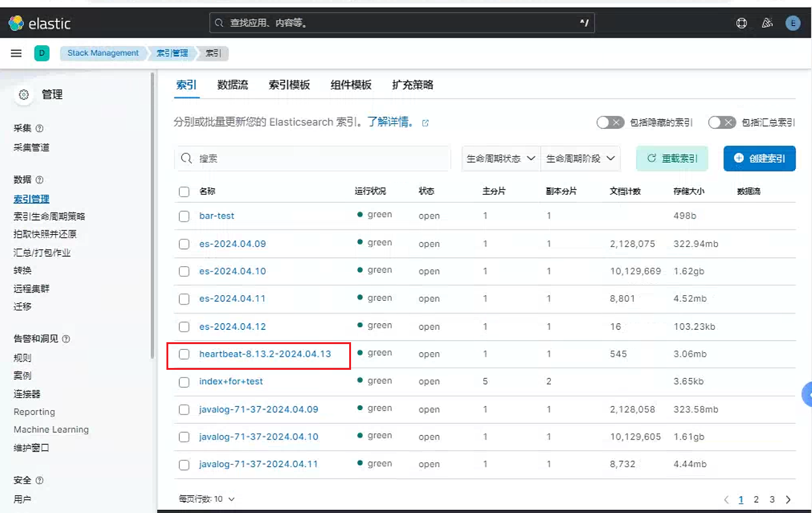
Task: Open the newsfeed icon in header
Action: [x=767, y=23]
